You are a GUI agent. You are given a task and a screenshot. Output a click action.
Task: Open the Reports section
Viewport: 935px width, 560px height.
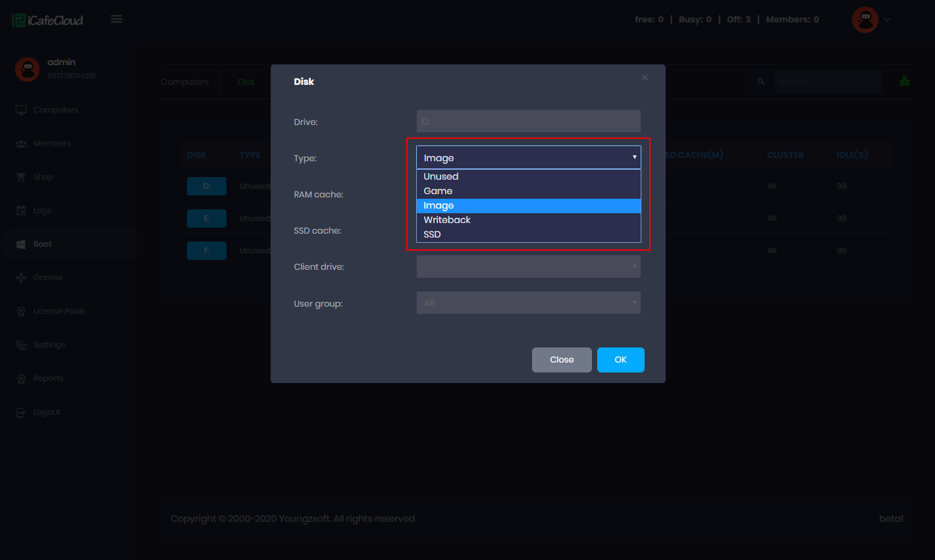47,378
